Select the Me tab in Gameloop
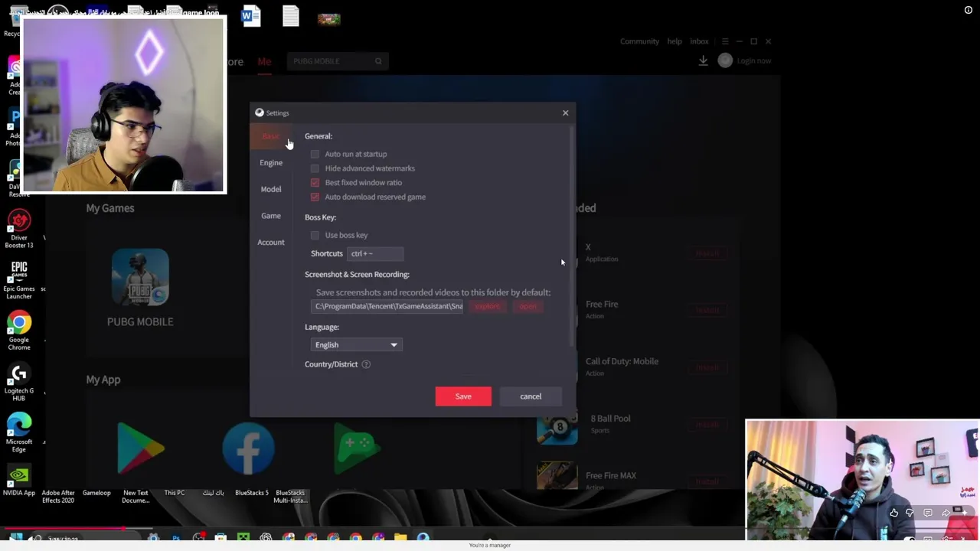The width and height of the screenshot is (980, 551). coord(264,61)
